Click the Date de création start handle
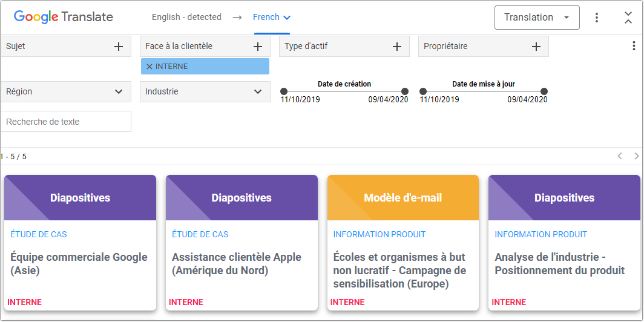 284,91
